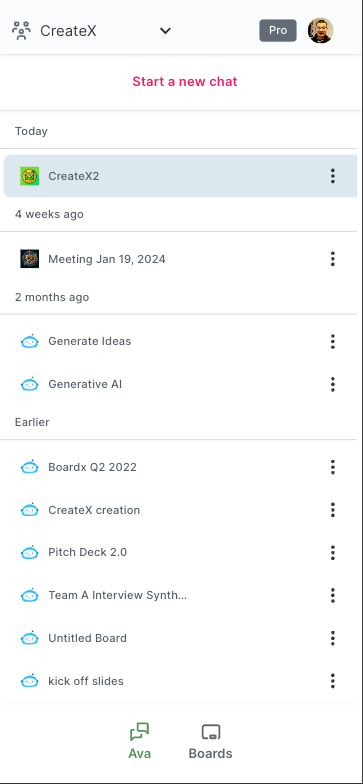Select the Untitled Board entry

[180, 638]
